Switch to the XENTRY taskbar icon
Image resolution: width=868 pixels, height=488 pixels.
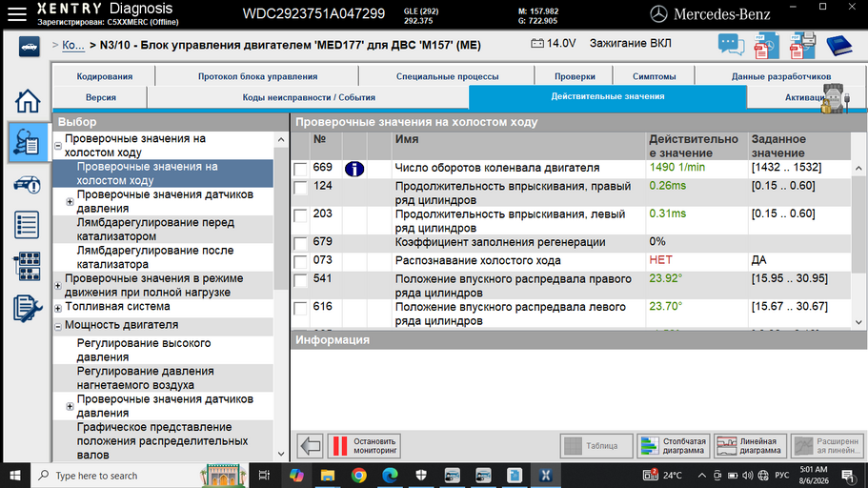point(545,476)
